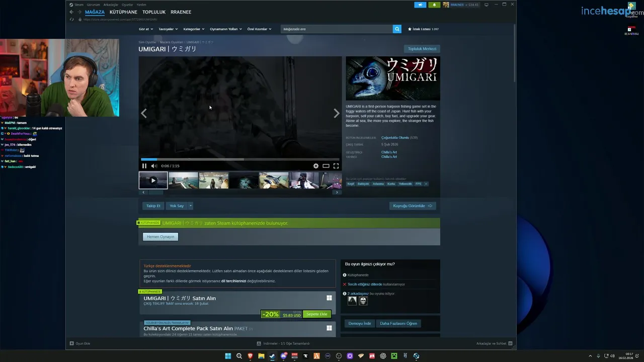Expand more tags with plus button

click(x=426, y=184)
